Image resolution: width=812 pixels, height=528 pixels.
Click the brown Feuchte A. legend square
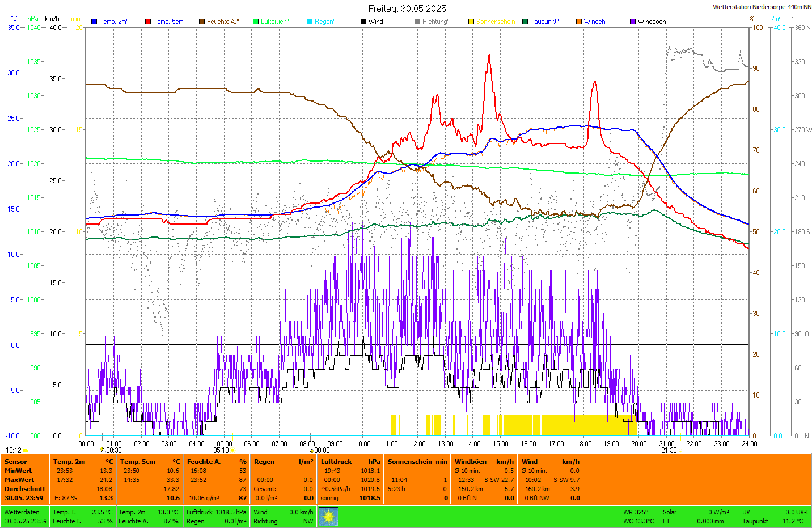pos(202,22)
